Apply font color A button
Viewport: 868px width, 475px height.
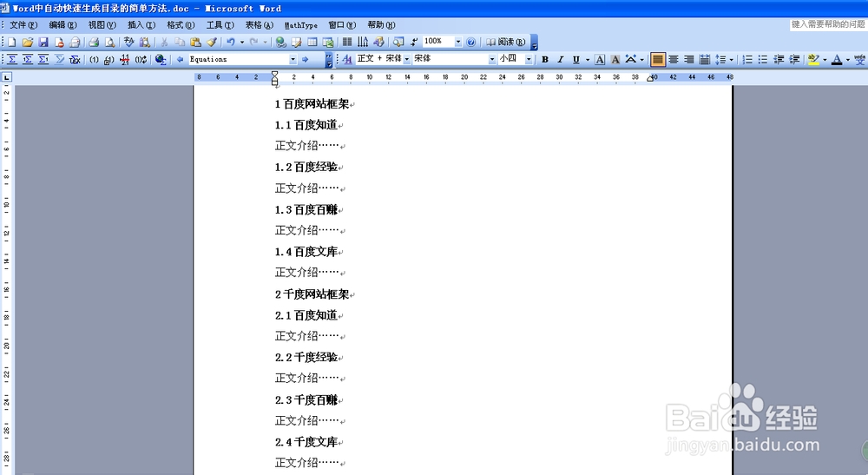(x=837, y=59)
